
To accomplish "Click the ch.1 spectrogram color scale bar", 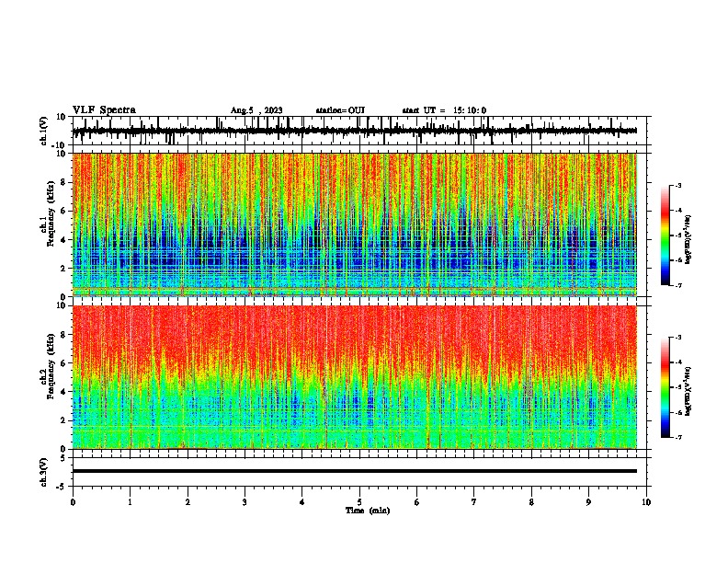I will click(665, 236).
